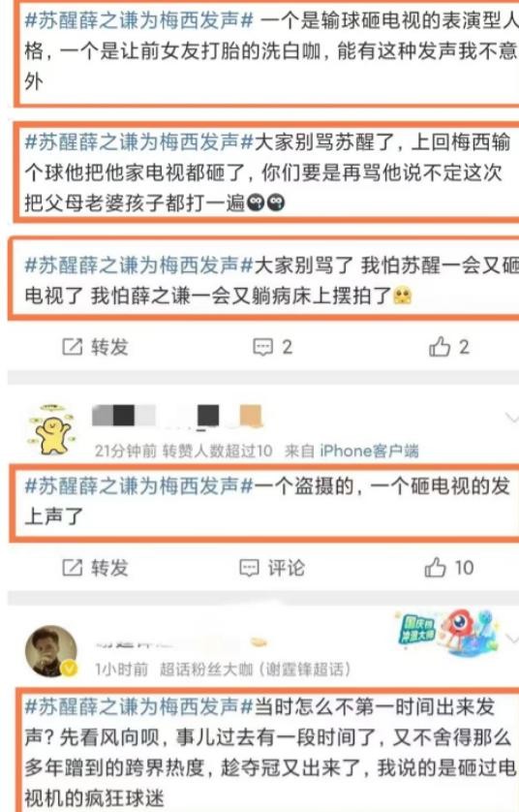Screen dimensions: 519x812
Task: Open the hashtag in the 躺病床上摆拍 post
Action: 138,265
